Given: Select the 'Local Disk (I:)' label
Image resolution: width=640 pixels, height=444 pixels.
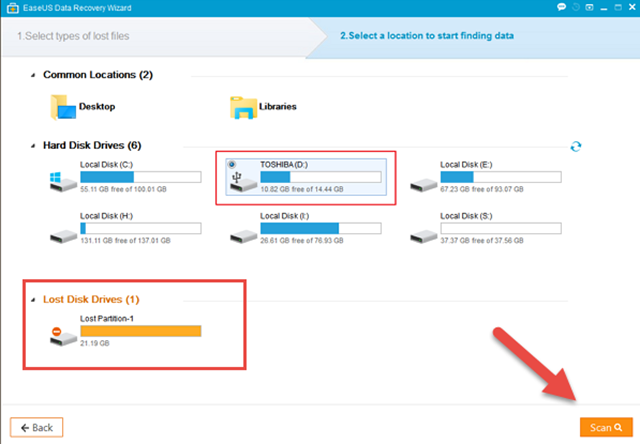Looking at the screenshot, I should tap(284, 216).
